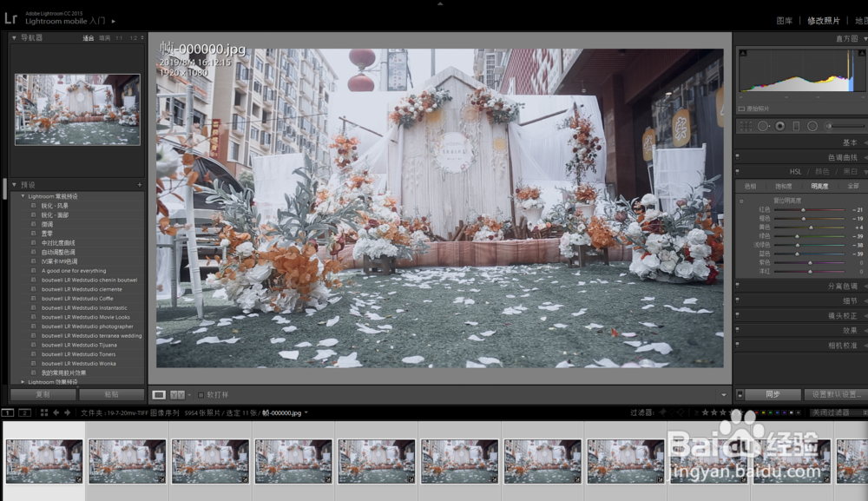This screenshot has width=868, height=501.
Task: Toggle highlight clipping indicator in histogram
Action: (862, 53)
